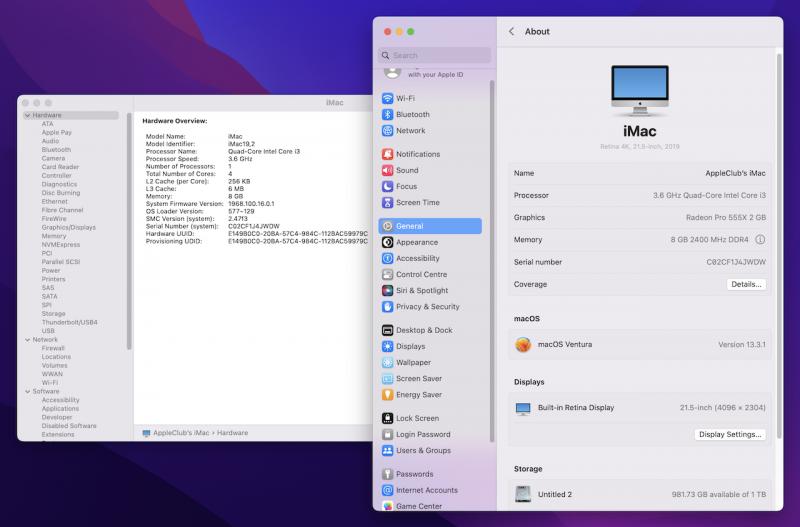Open the Wallpaper settings pane
Image resolution: width=800 pixels, height=527 pixels.
pyautogui.click(x=413, y=362)
